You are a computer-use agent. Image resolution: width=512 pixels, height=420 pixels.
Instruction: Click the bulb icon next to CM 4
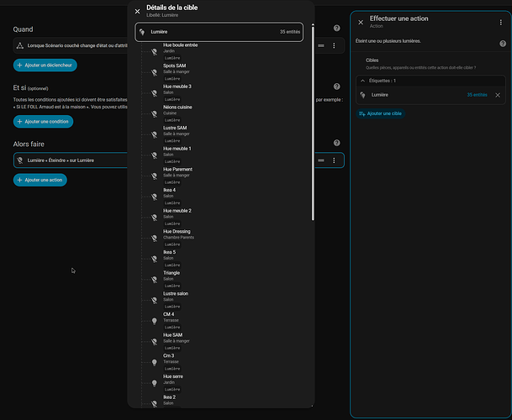tap(155, 321)
